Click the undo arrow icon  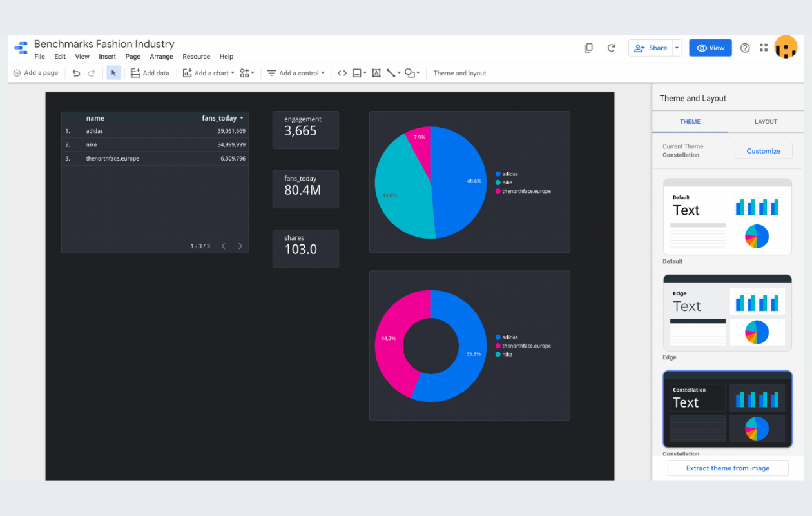(76, 73)
